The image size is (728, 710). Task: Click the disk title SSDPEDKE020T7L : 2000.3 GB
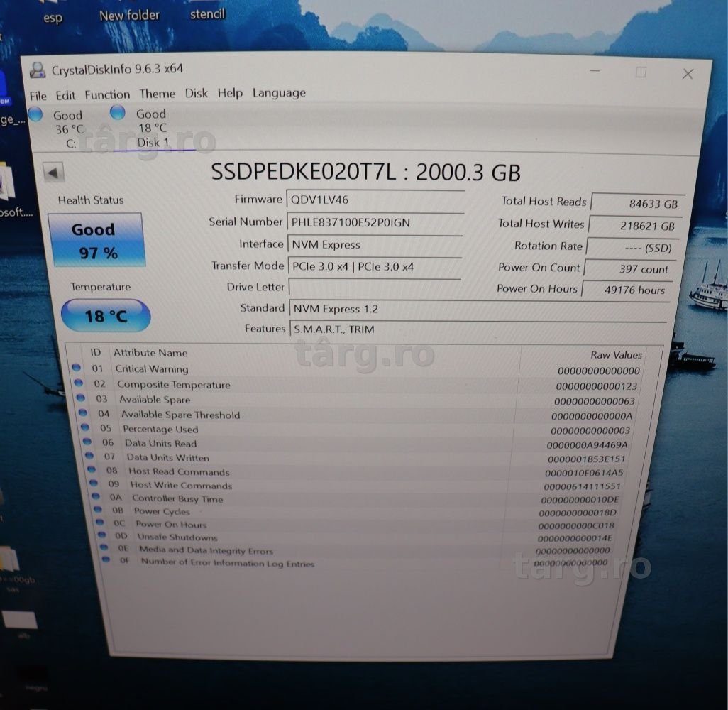click(366, 172)
